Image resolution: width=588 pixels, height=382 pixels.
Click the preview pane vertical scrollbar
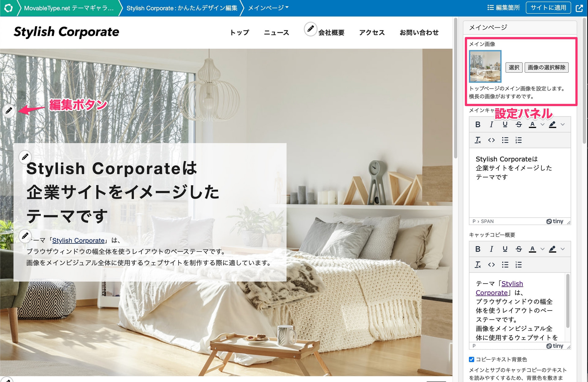(455, 88)
